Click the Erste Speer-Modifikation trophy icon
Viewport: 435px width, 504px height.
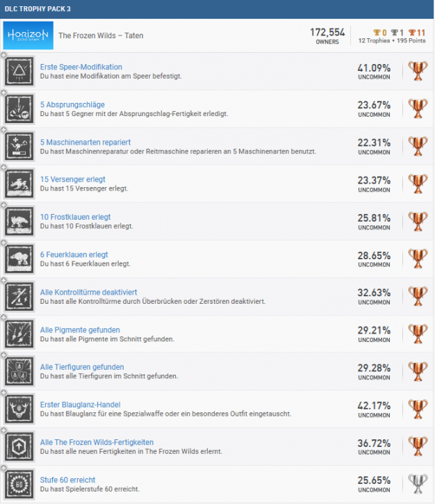(19, 72)
